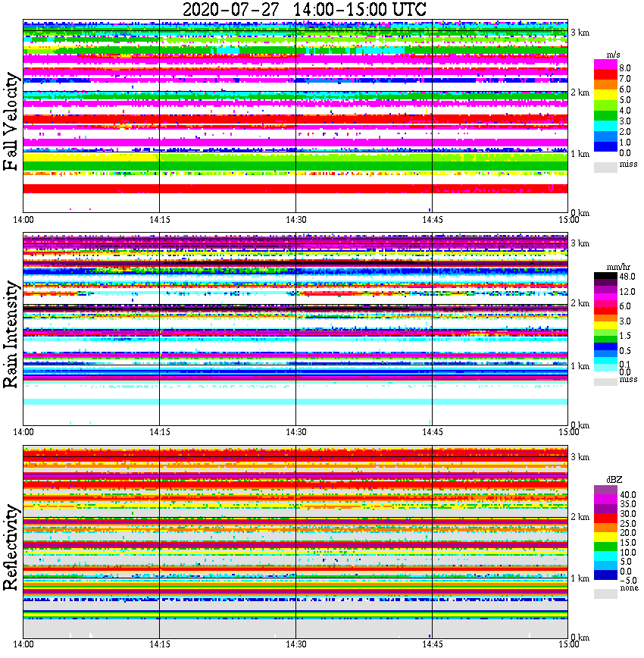Pick the magenta top swatch in the m/s legend
644x658 pixels.
[x=605, y=64]
